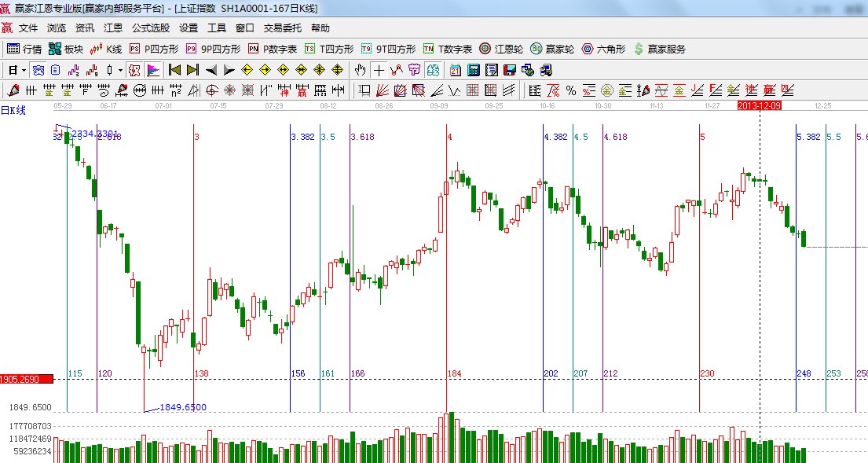
Task: Click the red 2013-12-09 date marker
Action: click(x=759, y=105)
